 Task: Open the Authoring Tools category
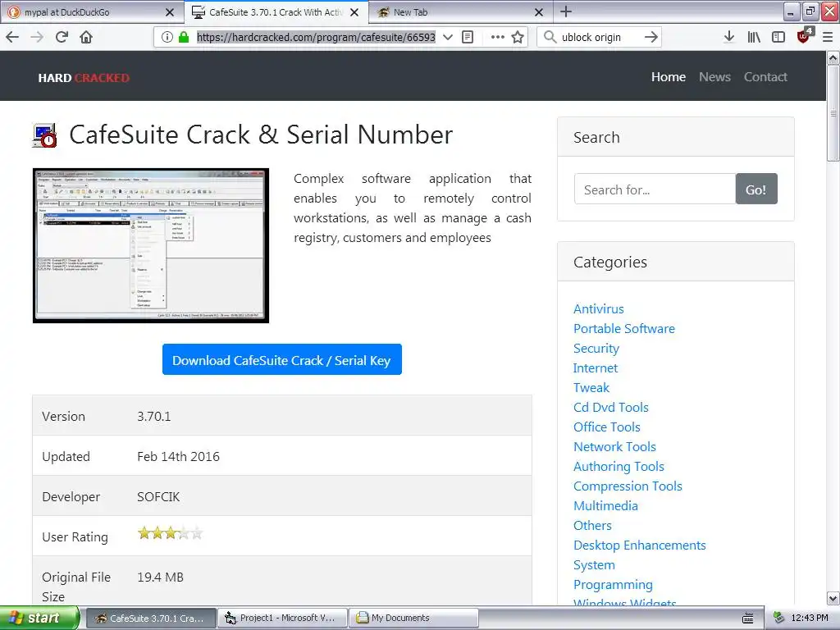click(619, 466)
